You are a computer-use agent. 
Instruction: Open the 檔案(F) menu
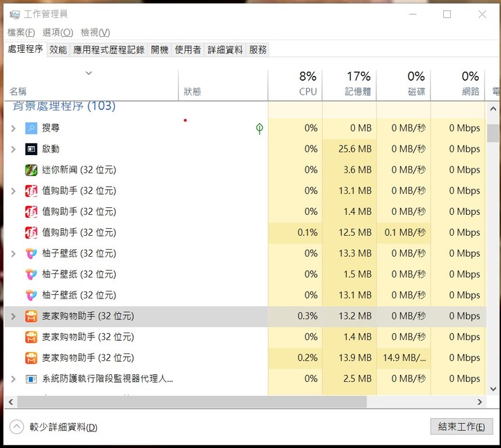21,33
